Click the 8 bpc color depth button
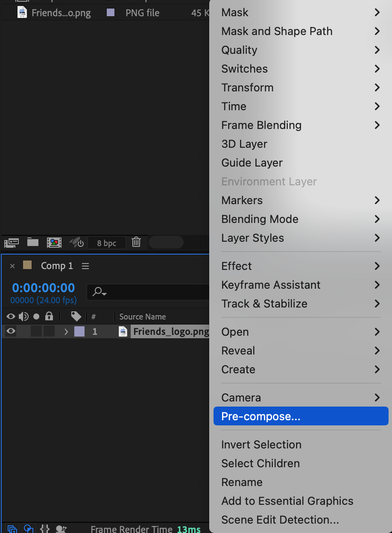 click(107, 243)
